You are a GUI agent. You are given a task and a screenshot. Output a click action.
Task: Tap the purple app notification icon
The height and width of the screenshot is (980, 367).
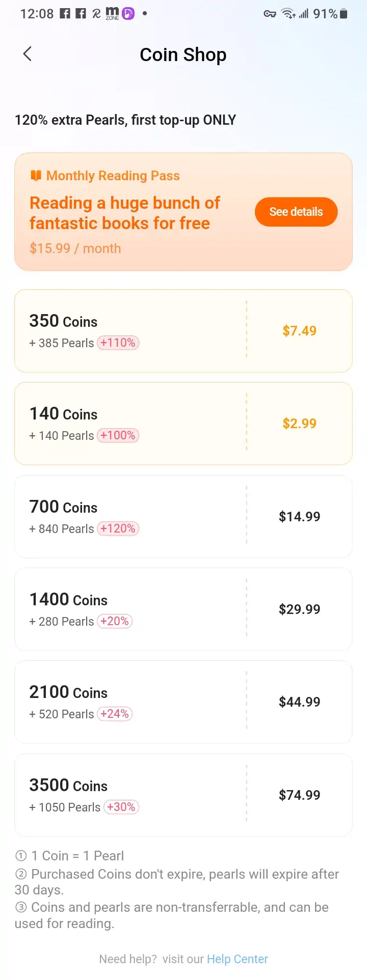pyautogui.click(x=128, y=14)
